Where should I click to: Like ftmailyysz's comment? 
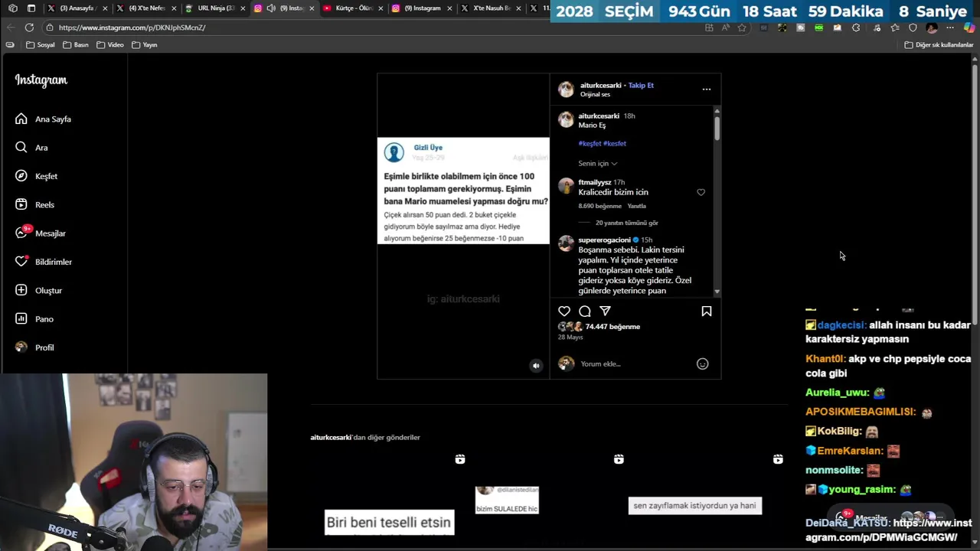(x=701, y=192)
